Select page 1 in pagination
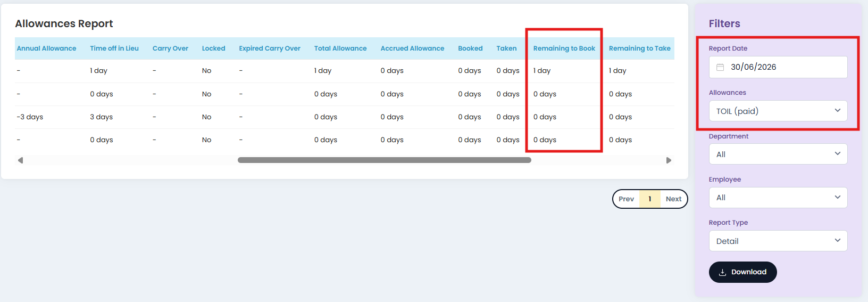The width and height of the screenshot is (868, 302). [x=649, y=199]
